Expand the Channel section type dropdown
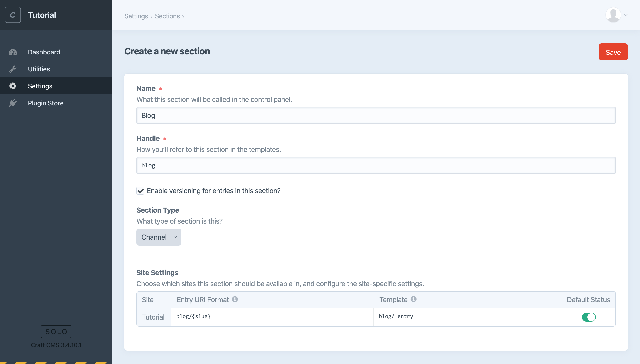Viewport: 640px width, 364px height. [159, 237]
